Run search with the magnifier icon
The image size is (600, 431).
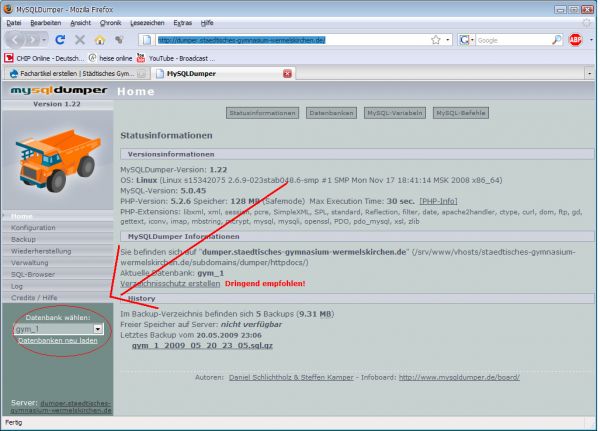click(557, 40)
